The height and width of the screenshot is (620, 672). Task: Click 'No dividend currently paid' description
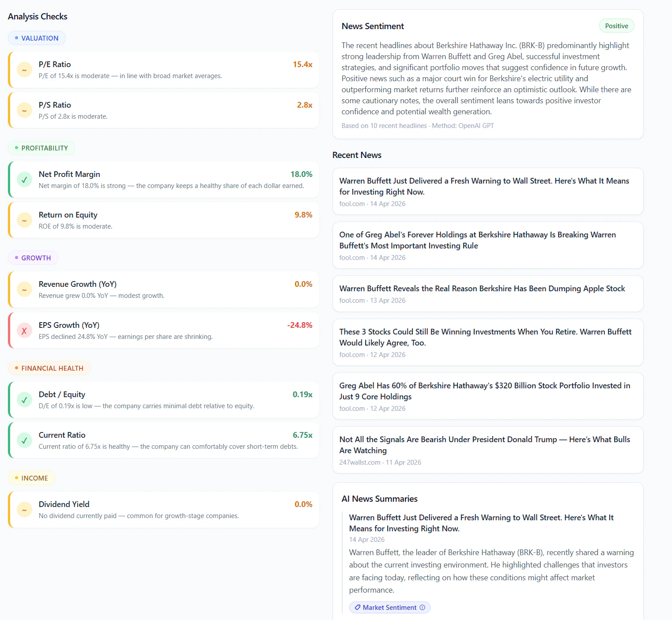(x=139, y=516)
